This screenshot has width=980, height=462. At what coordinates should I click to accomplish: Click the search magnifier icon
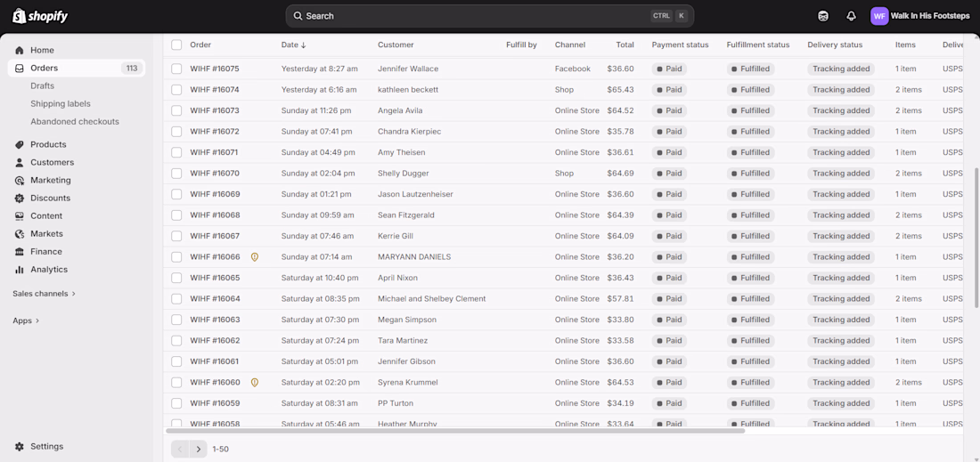pos(298,16)
